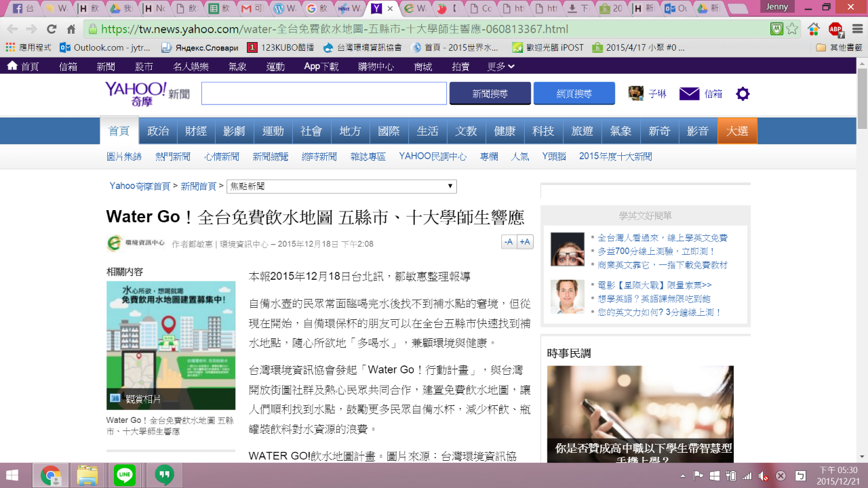Open the Chrome hamburger menu

pos(856,29)
